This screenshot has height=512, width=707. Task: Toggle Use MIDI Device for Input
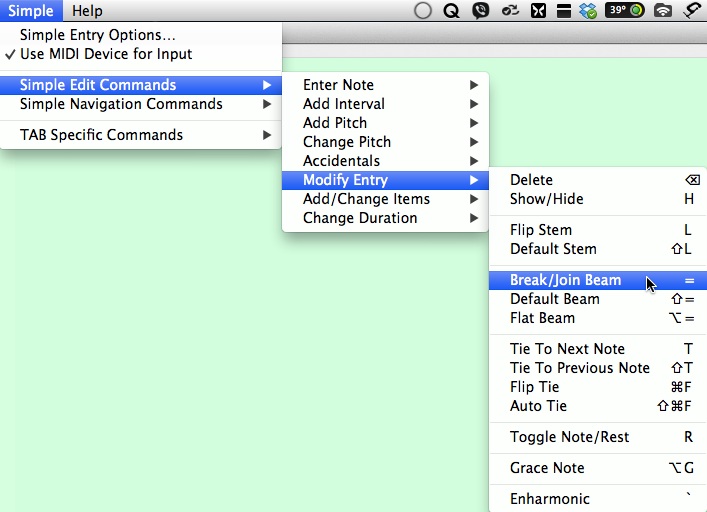point(106,54)
